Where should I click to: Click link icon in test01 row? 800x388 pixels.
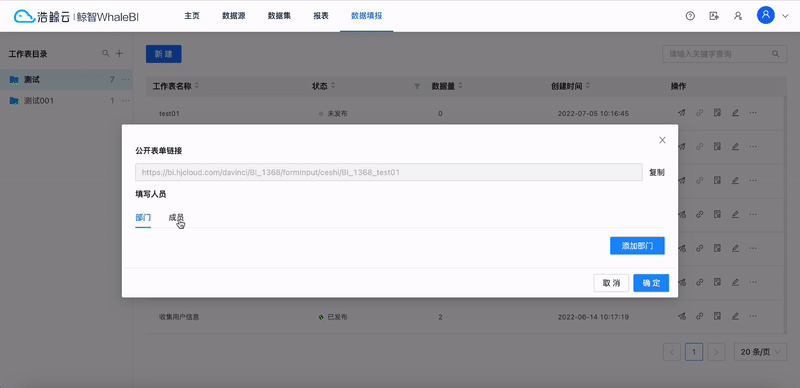pyautogui.click(x=699, y=113)
